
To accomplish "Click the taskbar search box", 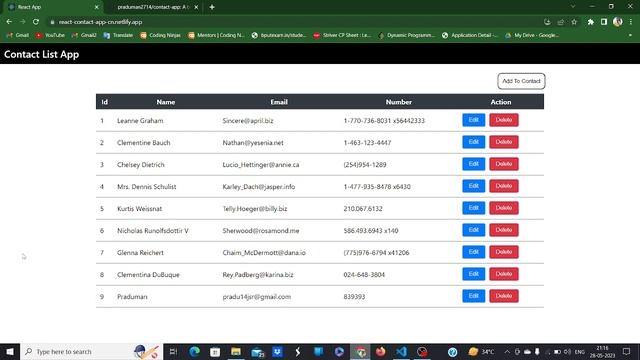I will click(x=91, y=351).
